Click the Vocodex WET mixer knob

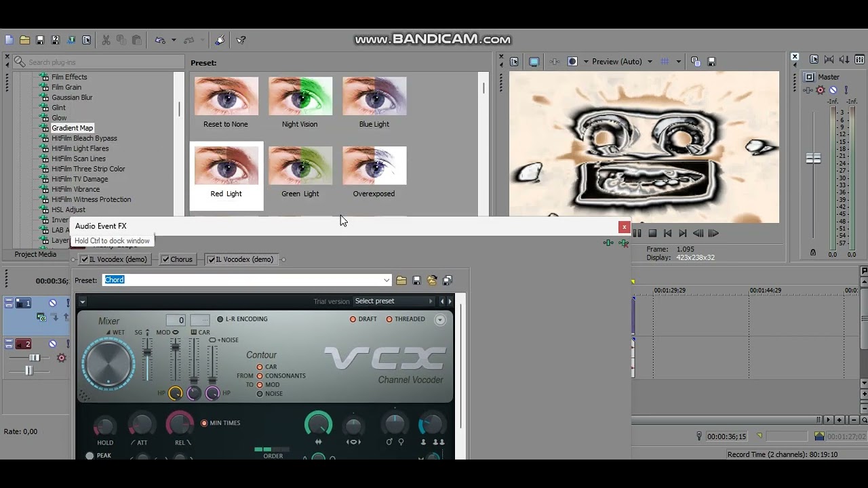click(108, 363)
